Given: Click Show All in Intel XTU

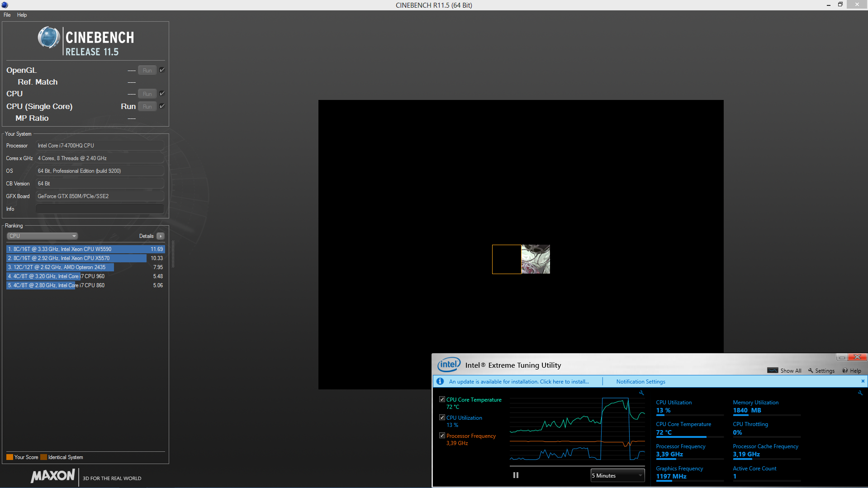Looking at the screenshot, I should (x=791, y=371).
